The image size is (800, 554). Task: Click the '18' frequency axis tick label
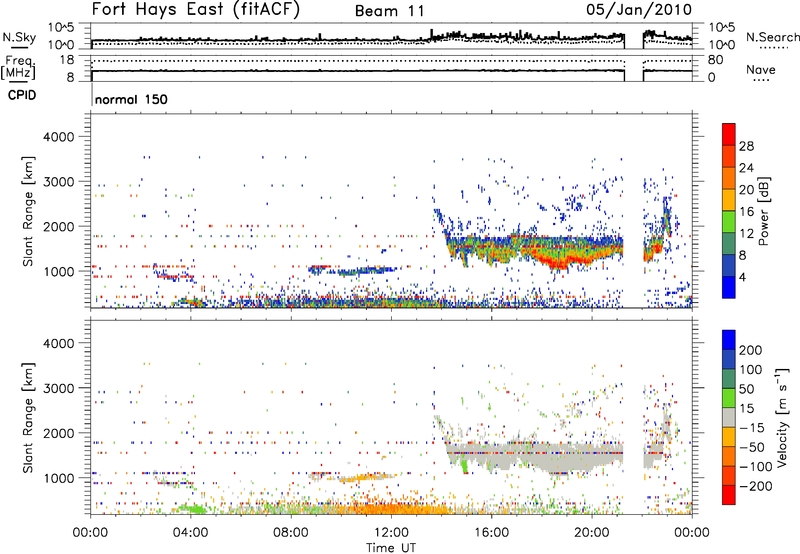[x=67, y=59]
